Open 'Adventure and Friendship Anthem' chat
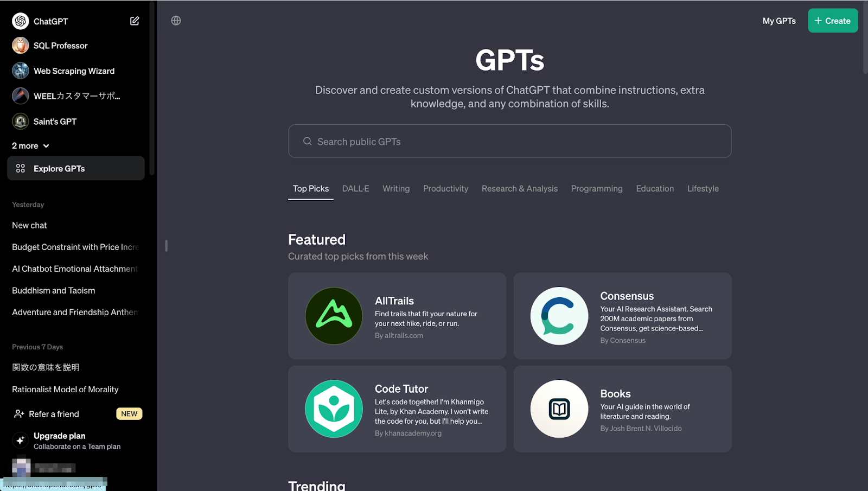 point(75,312)
